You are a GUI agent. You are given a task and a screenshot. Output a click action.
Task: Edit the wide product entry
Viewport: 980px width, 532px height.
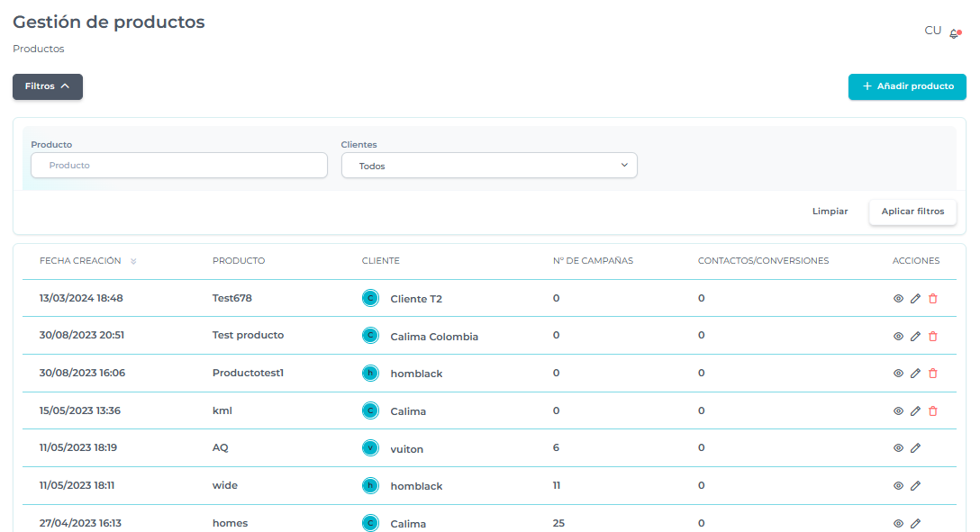tap(915, 486)
